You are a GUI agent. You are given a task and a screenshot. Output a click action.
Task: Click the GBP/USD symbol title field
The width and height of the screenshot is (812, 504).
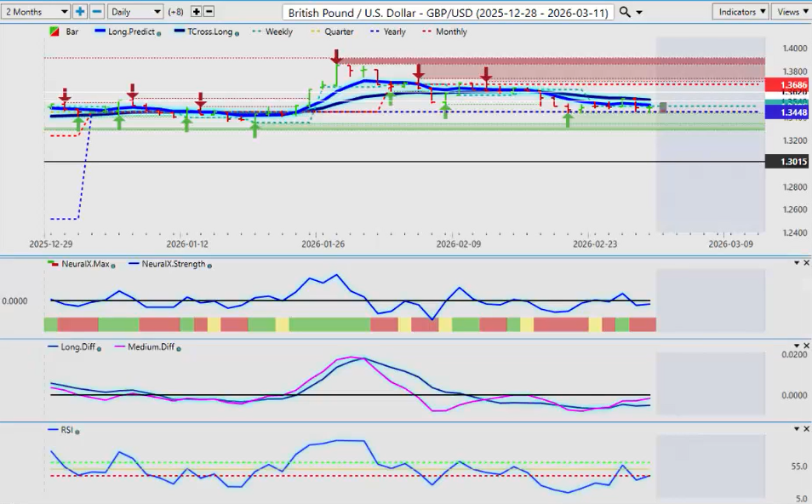[447, 13]
